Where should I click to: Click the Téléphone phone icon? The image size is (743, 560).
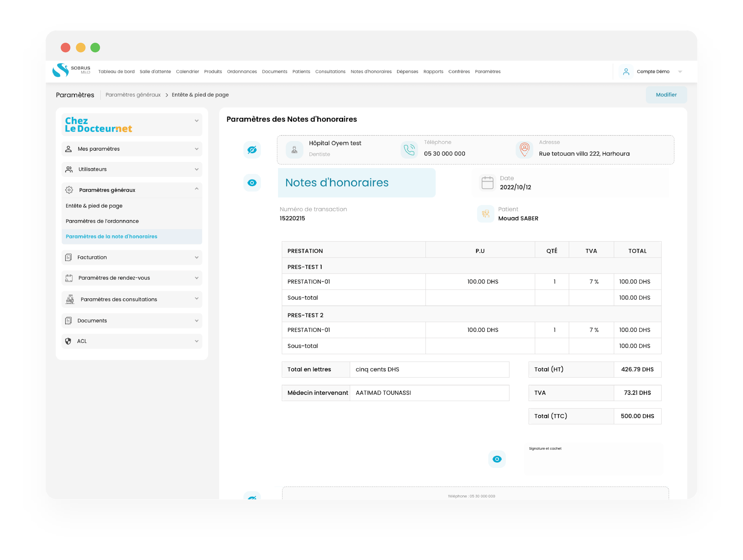409,150
